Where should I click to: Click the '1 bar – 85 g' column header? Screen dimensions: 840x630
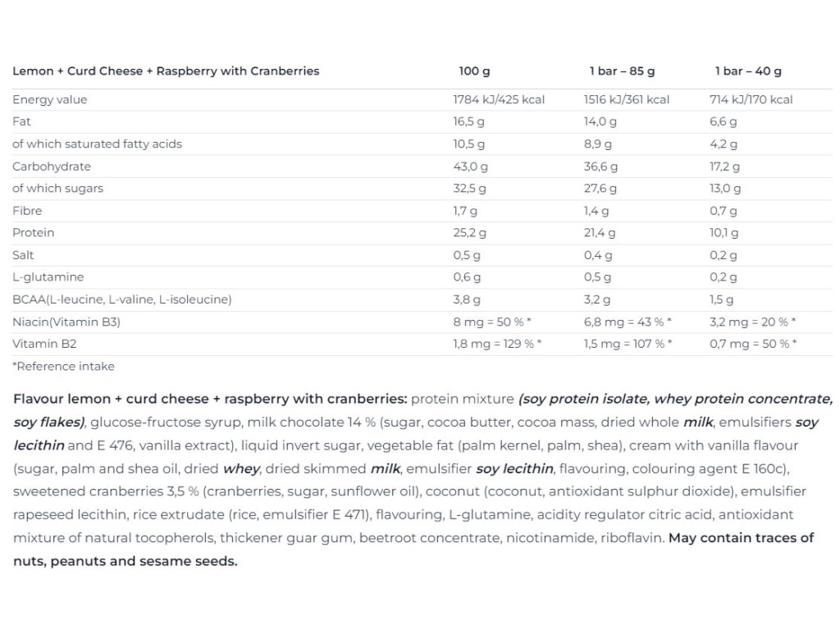pyautogui.click(x=622, y=71)
